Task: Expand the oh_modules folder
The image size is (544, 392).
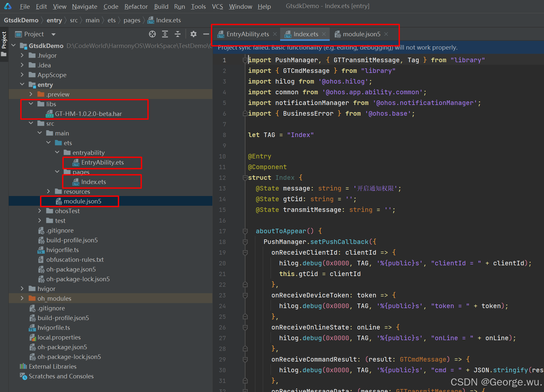Action: tap(22, 298)
